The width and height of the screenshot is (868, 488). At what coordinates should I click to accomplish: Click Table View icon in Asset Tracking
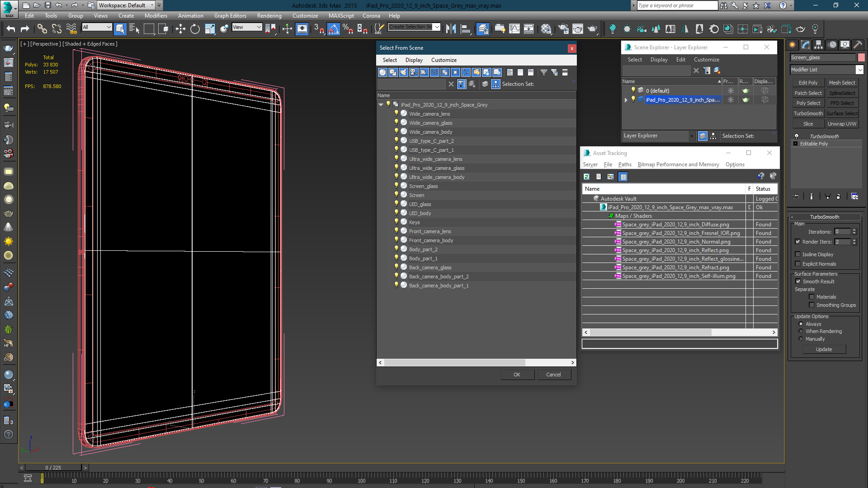pyautogui.click(x=623, y=177)
